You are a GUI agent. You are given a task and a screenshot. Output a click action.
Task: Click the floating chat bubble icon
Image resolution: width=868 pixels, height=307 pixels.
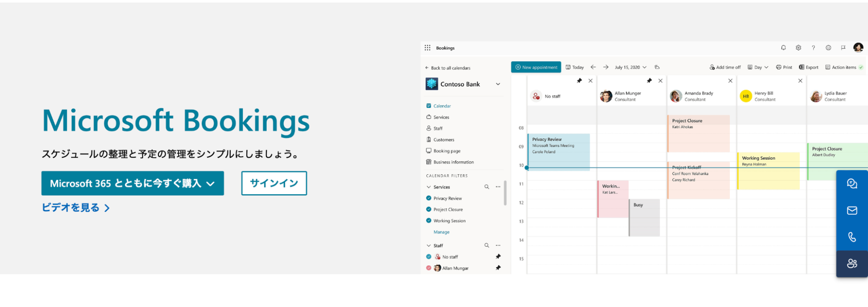coord(852,183)
